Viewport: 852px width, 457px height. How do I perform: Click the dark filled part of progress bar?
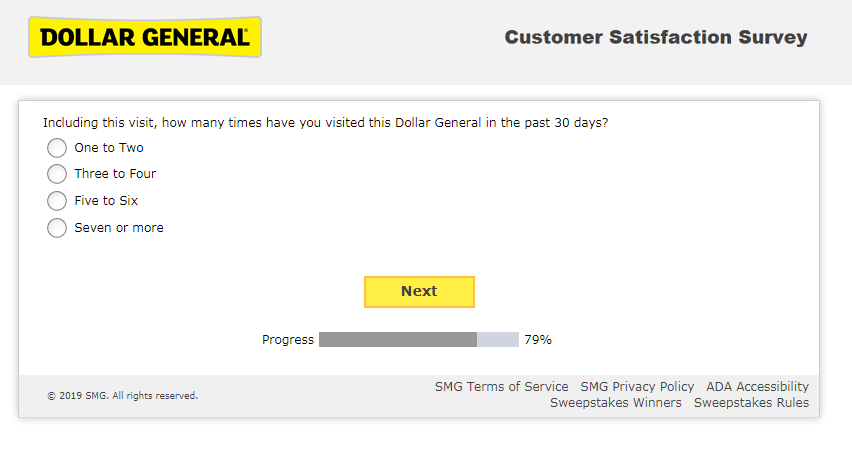397,340
